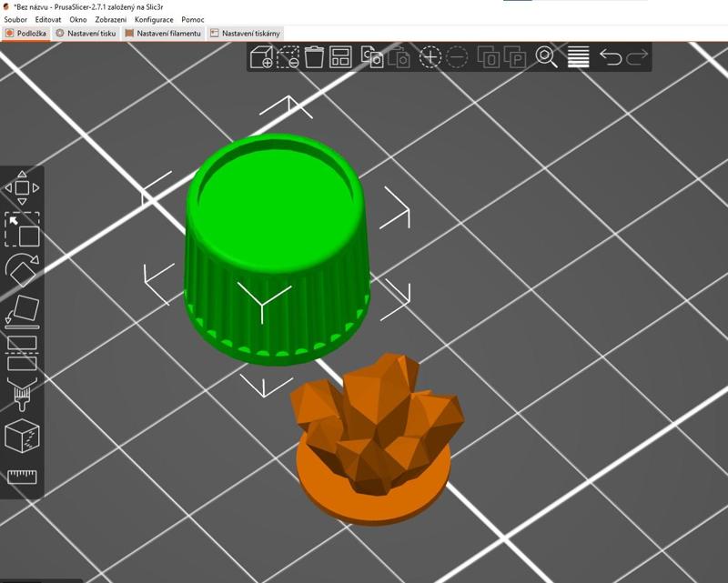Click the Undo arrow icon
This screenshot has width=728, height=583.
coord(611,57)
